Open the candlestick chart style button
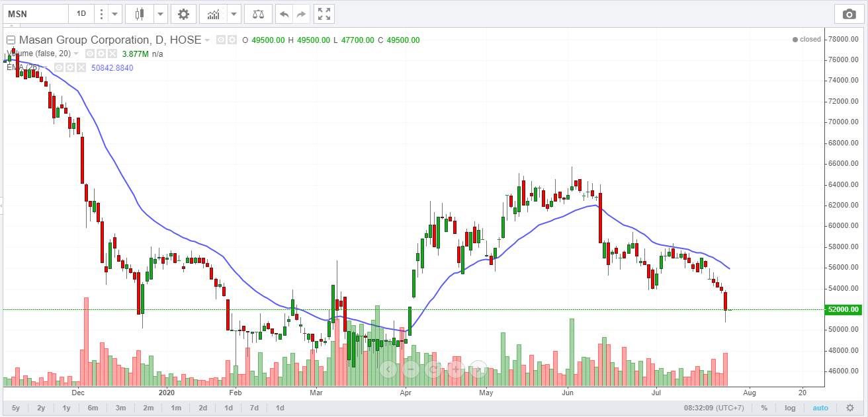This screenshot has width=868, height=417. pyautogui.click(x=139, y=13)
